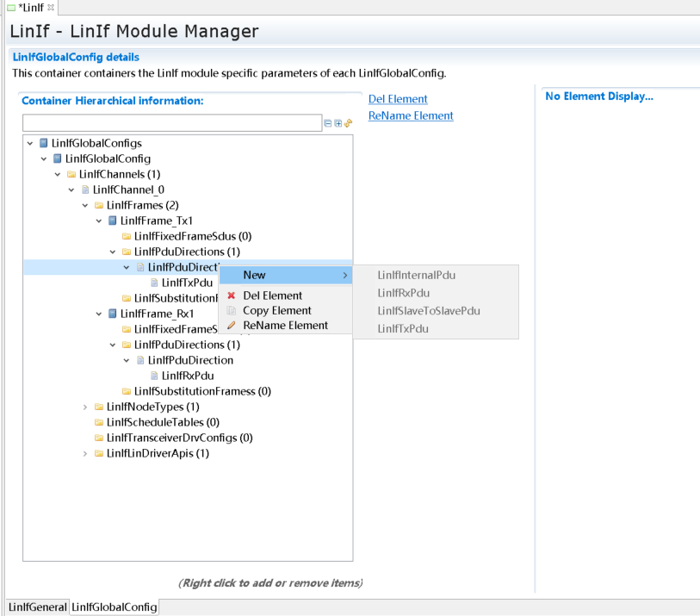Viewport: 700px width, 616px height.
Task: Click the tree filter text field
Action: [171, 124]
